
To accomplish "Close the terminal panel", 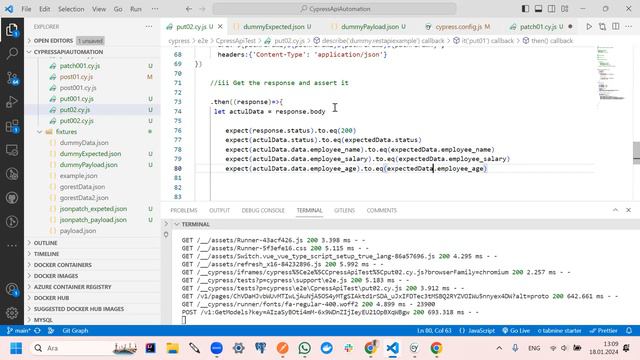I will (629, 210).
